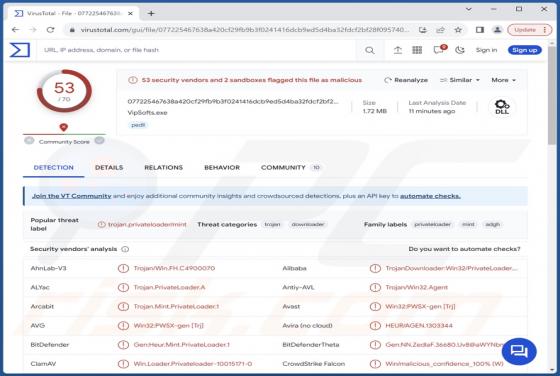This screenshot has height=376, width=560.
Task: Open Join the VT Community link
Action: 72,196
